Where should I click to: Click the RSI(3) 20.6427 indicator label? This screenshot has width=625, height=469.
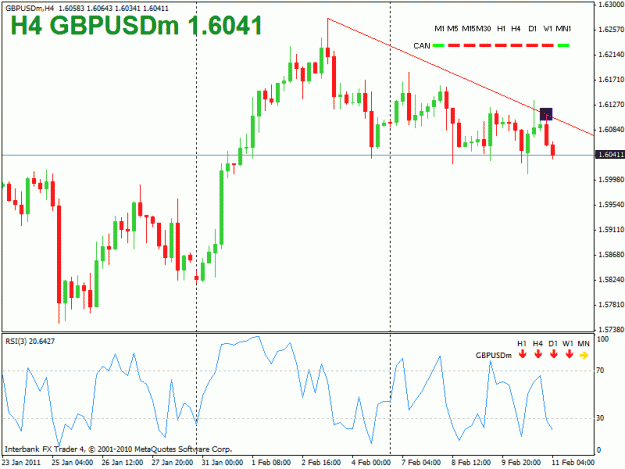[30, 341]
